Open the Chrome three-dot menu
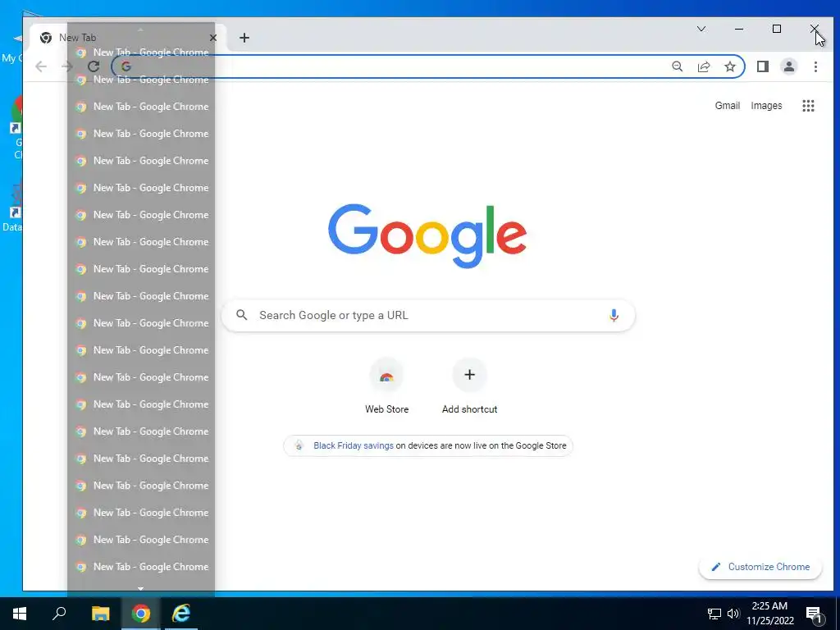This screenshot has width=840, height=630. pos(815,66)
